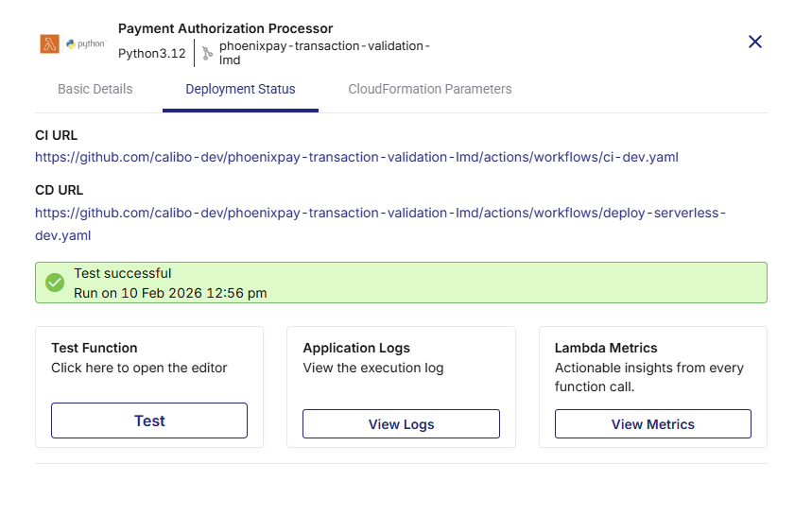Click the green success checkmark icon
Screen dimensions: 812x515
tap(55, 283)
